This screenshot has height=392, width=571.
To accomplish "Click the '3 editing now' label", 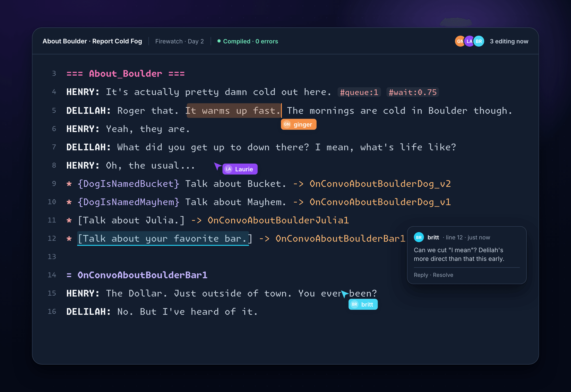I will (x=509, y=41).
